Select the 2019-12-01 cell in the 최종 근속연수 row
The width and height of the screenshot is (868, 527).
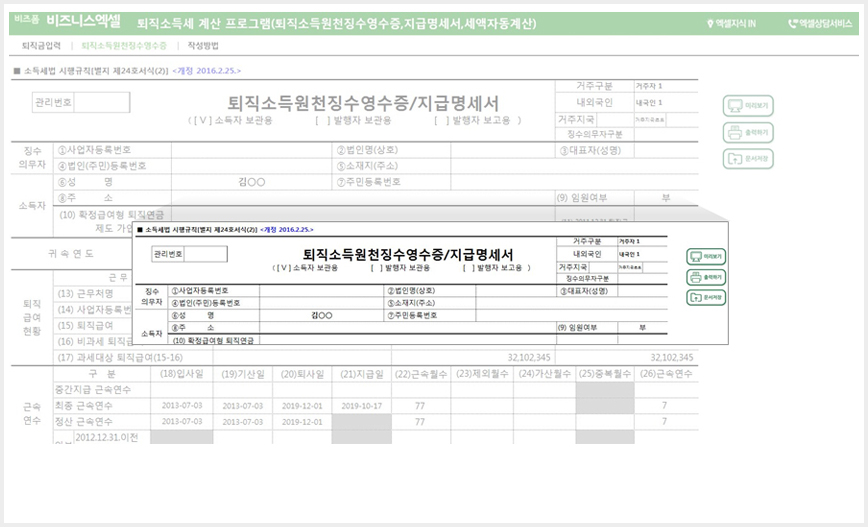[302, 406]
